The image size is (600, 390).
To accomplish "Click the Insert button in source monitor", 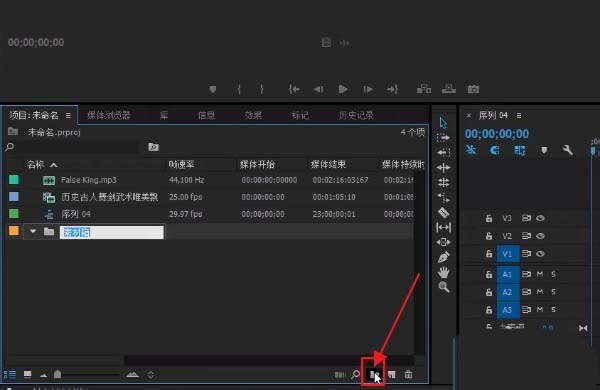I will tap(424, 89).
